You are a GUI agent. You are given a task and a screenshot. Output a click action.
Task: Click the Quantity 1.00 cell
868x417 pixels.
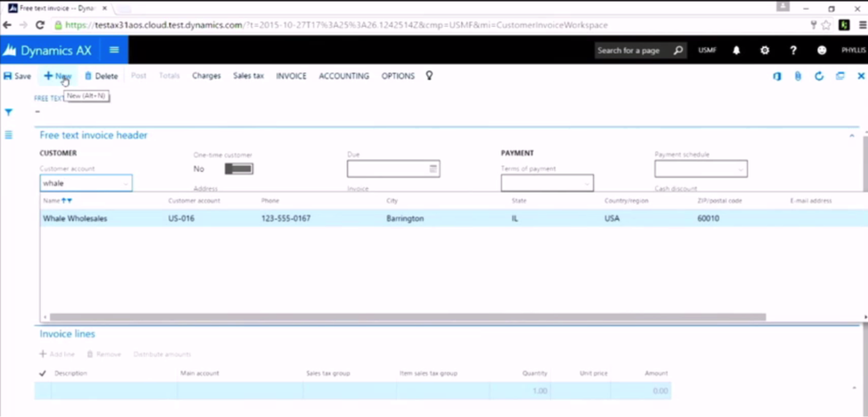click(519, 391)
